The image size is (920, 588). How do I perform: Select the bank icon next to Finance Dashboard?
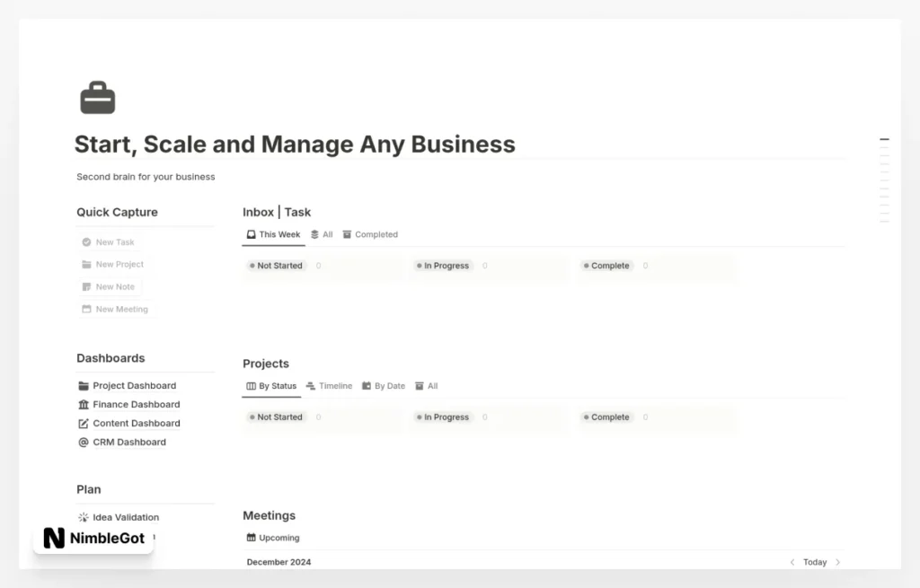(83, 404)
